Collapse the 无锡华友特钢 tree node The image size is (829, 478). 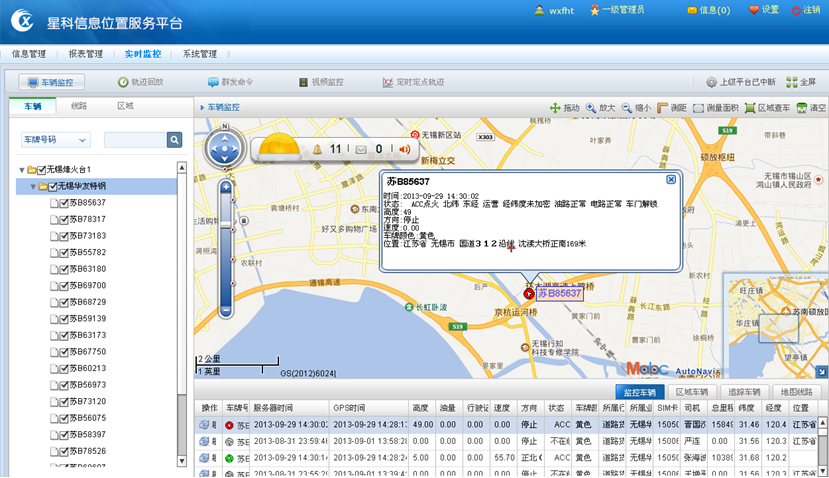(33, 186)
